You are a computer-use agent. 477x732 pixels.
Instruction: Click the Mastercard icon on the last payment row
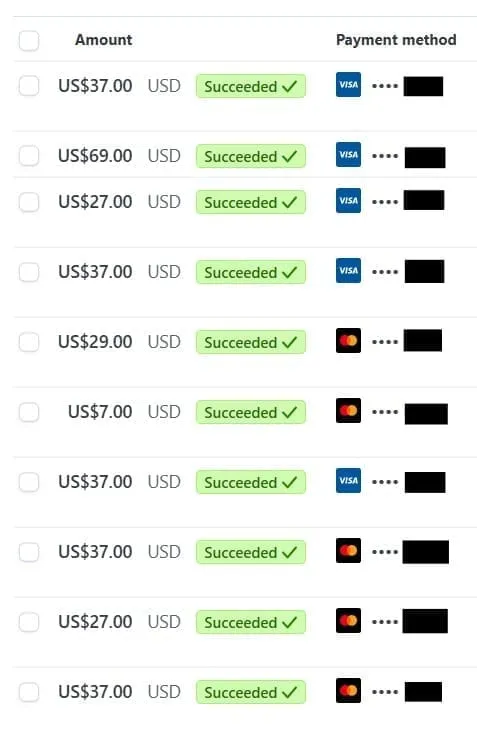click(x=348, y=691)
